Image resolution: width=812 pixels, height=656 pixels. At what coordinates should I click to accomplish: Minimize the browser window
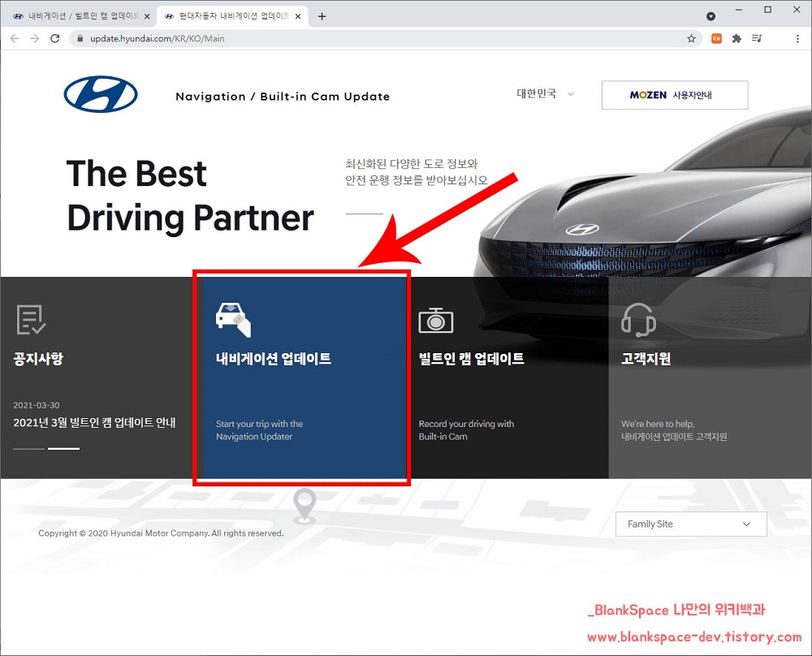click(739, 9)
